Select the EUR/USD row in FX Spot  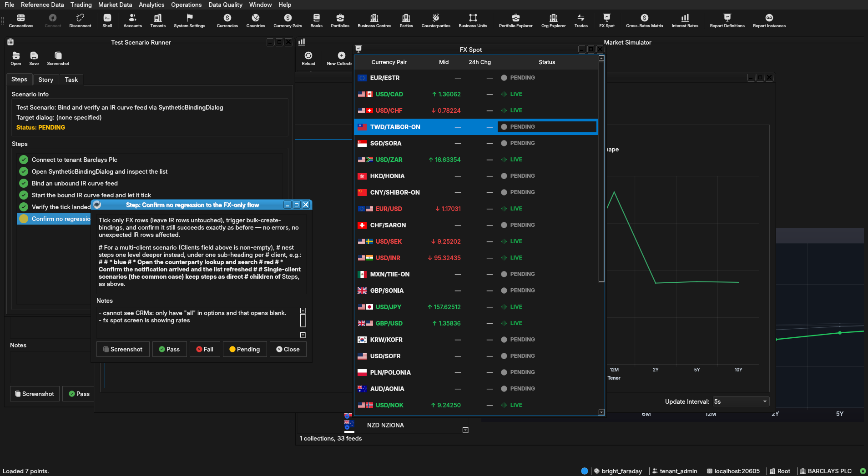[x=476, y=209]
